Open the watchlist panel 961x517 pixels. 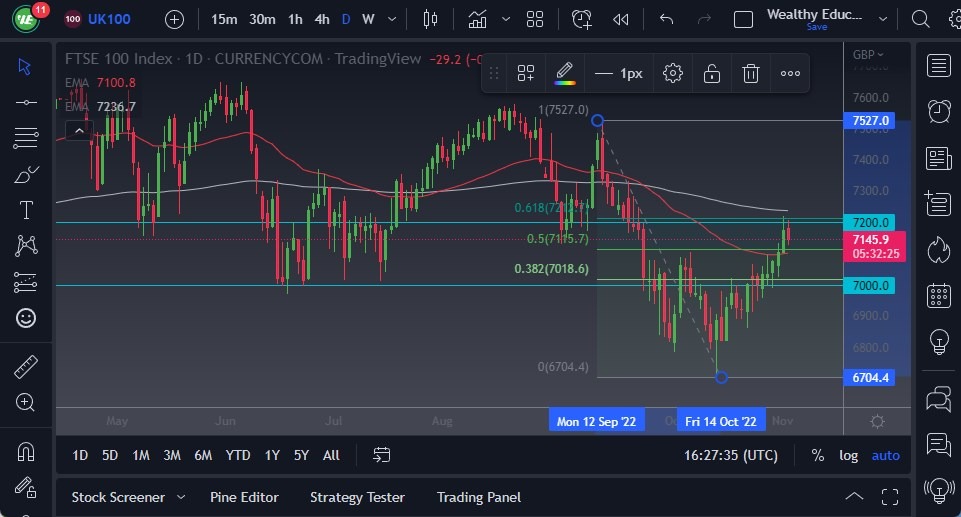[938, 66]
